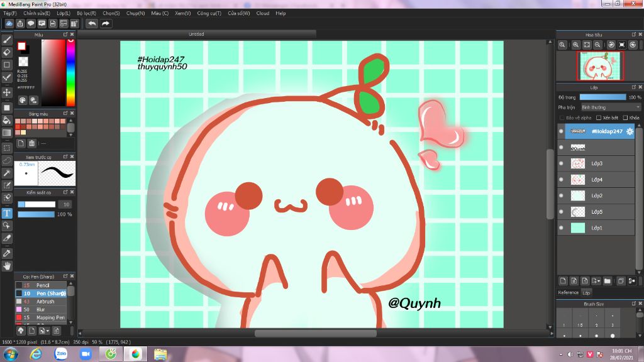This screenshot has width=644, height=362.
Task: Open the Công cụ(T) menu
Action: (x=209, y=13)
